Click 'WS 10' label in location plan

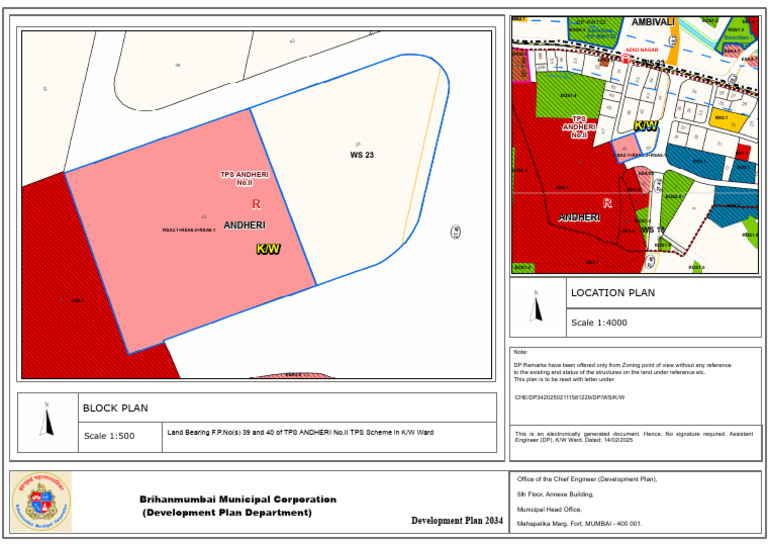(653, 230)
